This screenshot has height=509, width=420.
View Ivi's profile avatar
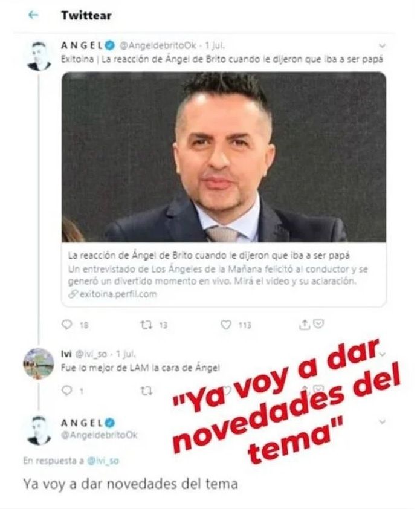38,363
